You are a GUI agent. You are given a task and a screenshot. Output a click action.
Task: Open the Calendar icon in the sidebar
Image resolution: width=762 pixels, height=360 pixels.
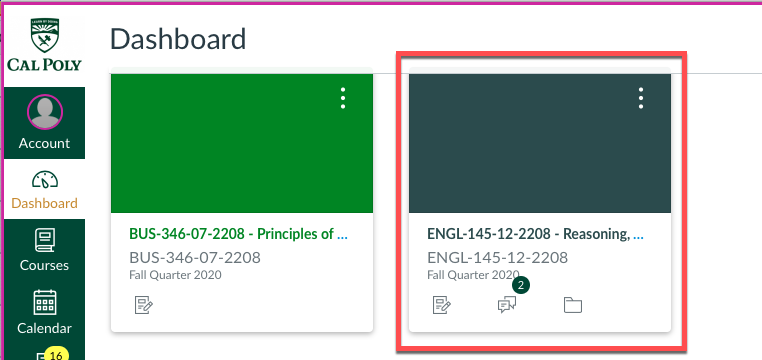coord(45,303)
